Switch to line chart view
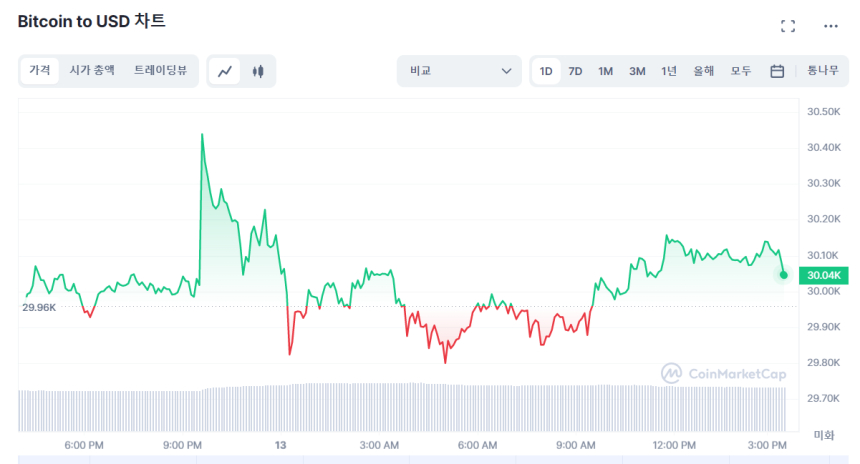 point(226,71)
